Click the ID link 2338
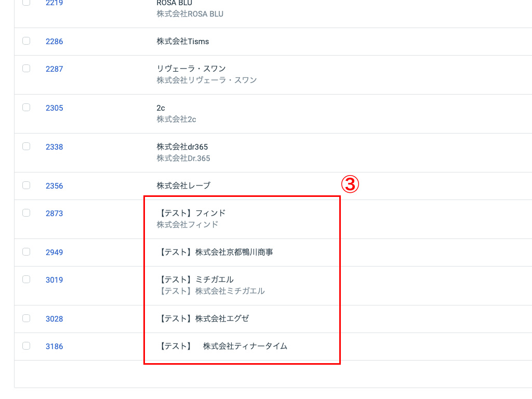The height and width of the screenshot is (399, 532). (54, 147)
